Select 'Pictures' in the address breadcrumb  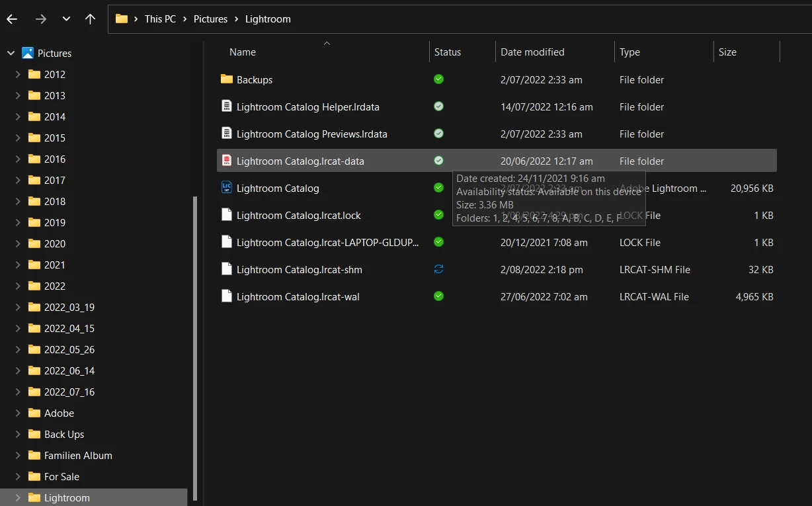point(210,19)
